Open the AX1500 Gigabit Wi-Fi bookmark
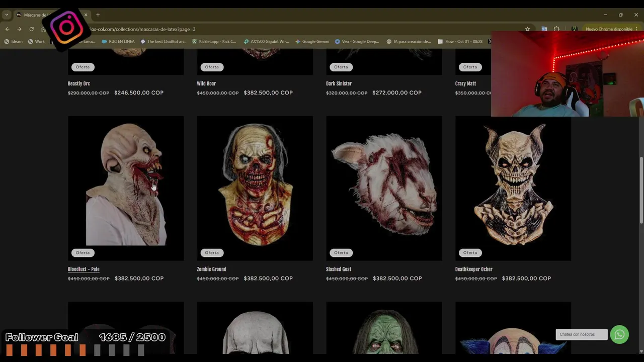This screenshot has height=362, width=644. (266, 42)
